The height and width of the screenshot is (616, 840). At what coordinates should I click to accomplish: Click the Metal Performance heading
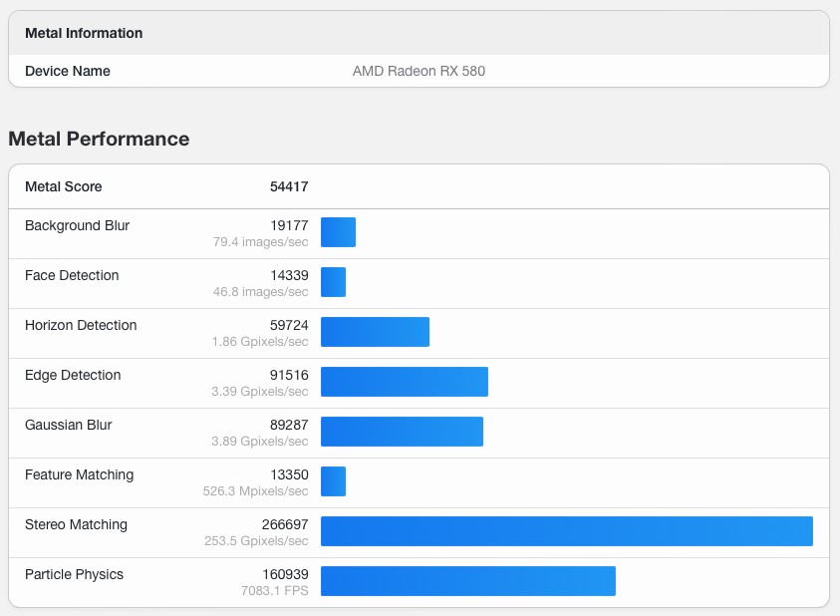pos(99,139)
